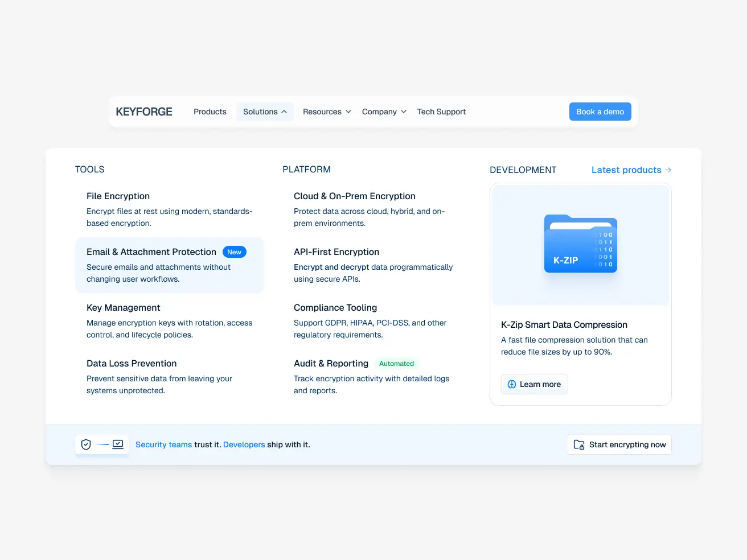
Task: Click the globe icon in Learn more
Action: 512,384
